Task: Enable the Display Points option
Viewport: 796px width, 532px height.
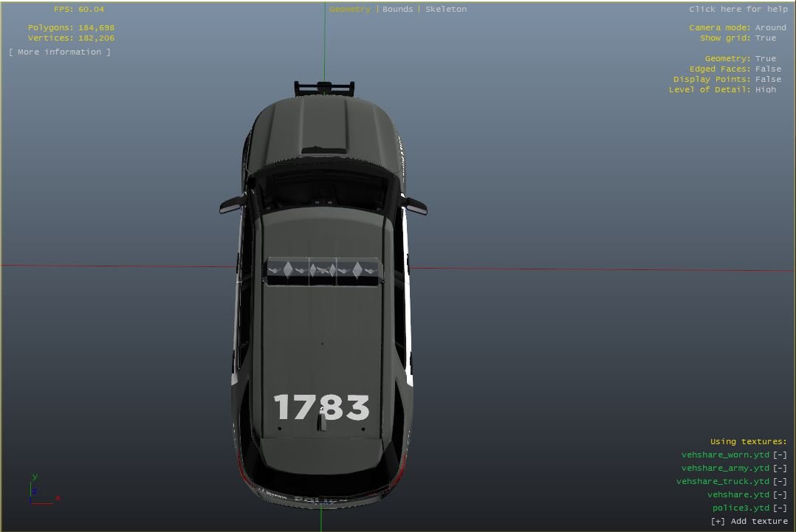Action: coord(767,79)
